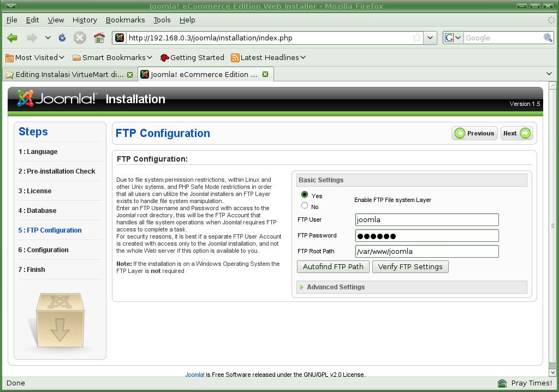Select No to disable FTP layer
Viewport: 559px width, 392px height.
tap(305, 205)
